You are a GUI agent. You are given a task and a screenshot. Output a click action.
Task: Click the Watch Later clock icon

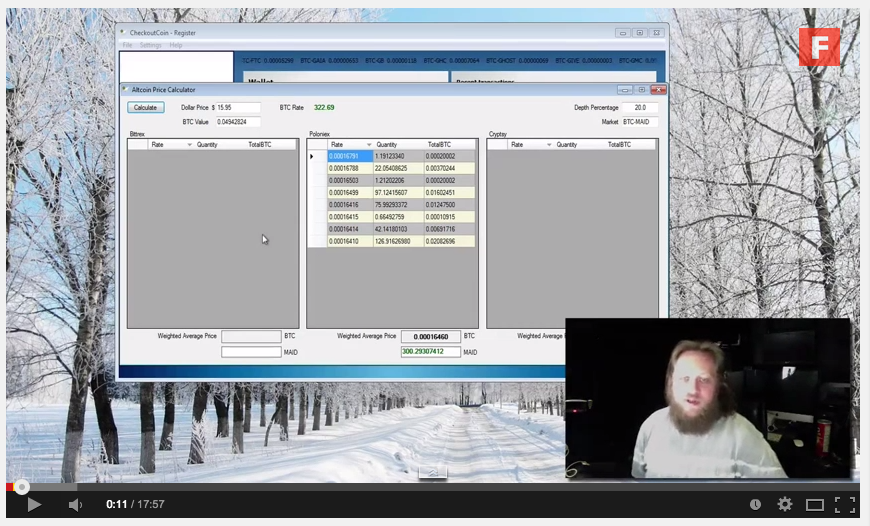coord(755,504)
